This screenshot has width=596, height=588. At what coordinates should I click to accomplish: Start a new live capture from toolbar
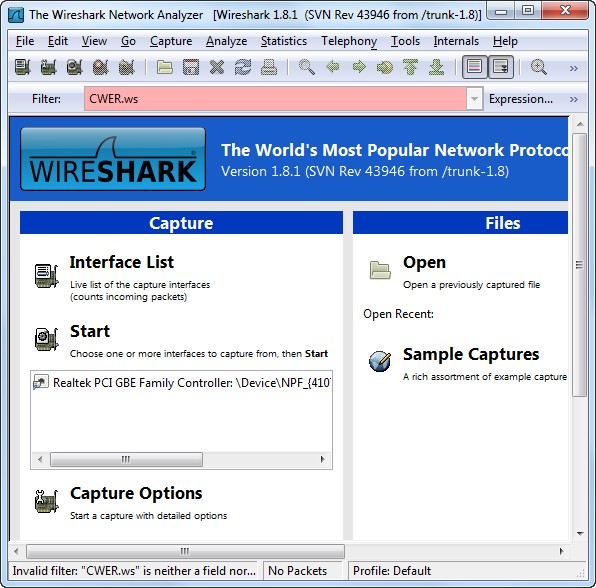(74, 67)
